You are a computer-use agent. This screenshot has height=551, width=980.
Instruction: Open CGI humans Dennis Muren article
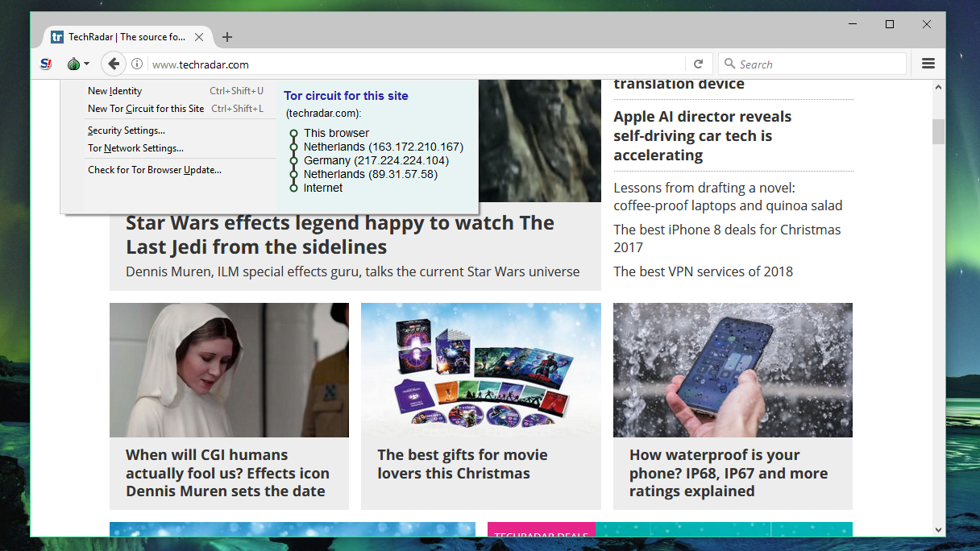[227, 473]
